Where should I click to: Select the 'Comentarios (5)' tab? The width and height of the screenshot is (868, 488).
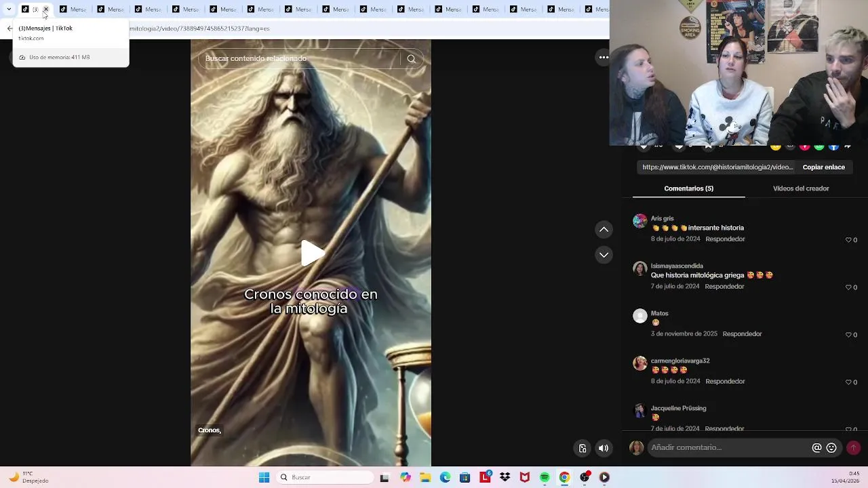[x=688, y=188]
